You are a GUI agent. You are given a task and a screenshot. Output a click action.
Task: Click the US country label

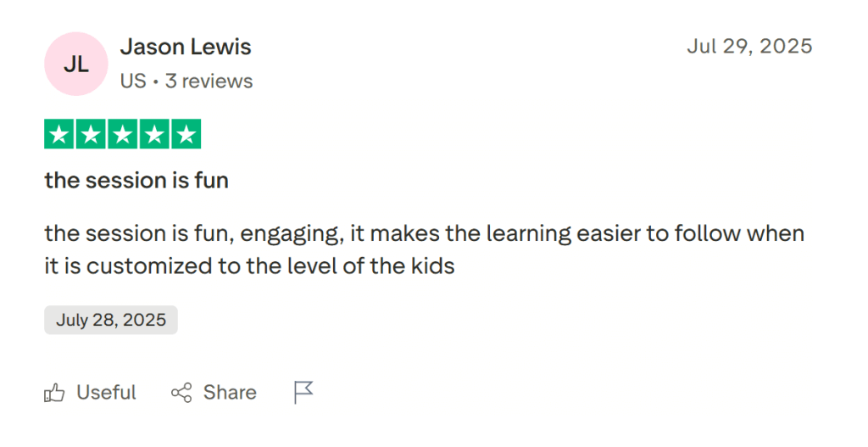(133, 81)
